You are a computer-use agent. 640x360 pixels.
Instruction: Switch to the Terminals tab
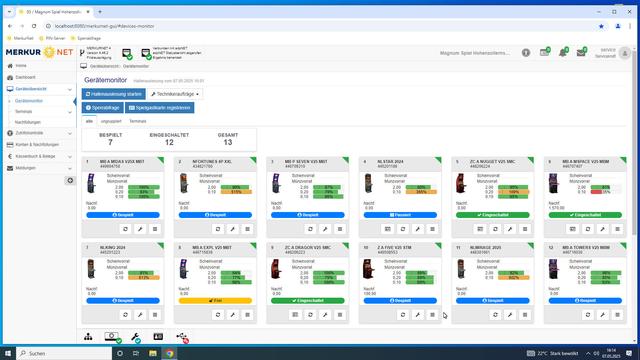coord(138,121)
